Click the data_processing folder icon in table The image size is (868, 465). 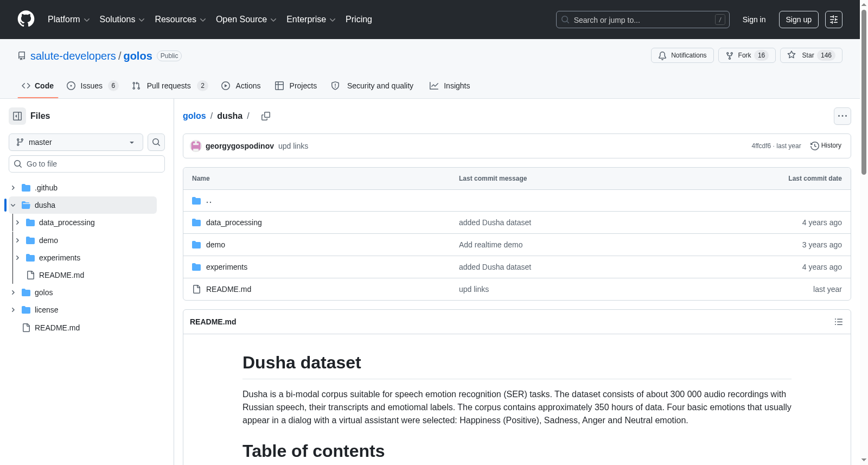tap(196, 222)
